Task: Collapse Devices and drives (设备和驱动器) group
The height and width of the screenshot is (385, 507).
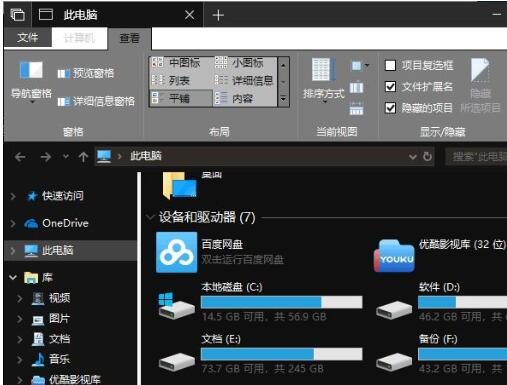Action: point(150,217)
